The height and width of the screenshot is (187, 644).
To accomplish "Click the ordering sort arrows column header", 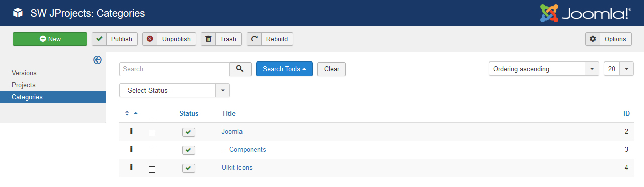I will pos(131,114).
